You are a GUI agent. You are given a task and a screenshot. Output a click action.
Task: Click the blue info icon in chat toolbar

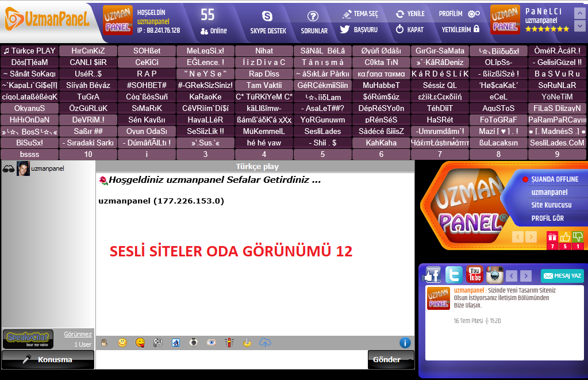(405, 343)
